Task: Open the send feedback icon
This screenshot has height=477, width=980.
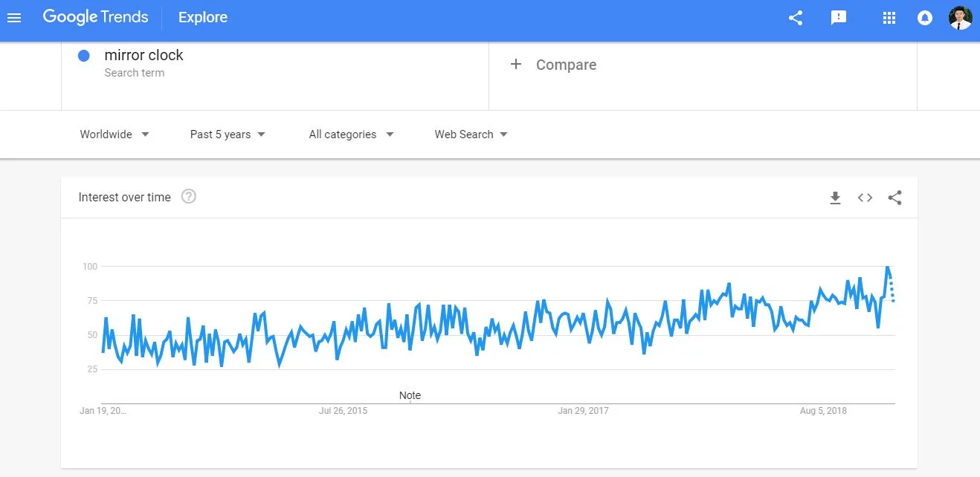Action: (x=839, y=18)
